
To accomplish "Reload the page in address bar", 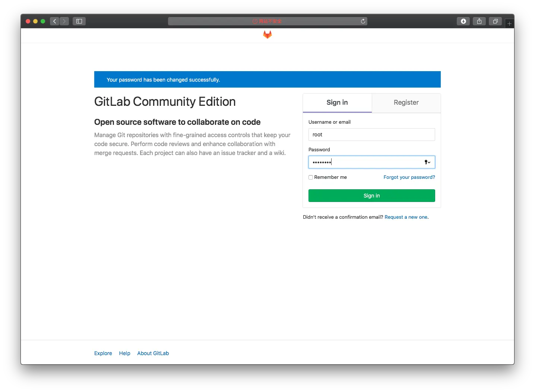I will (x=363, y=21).
